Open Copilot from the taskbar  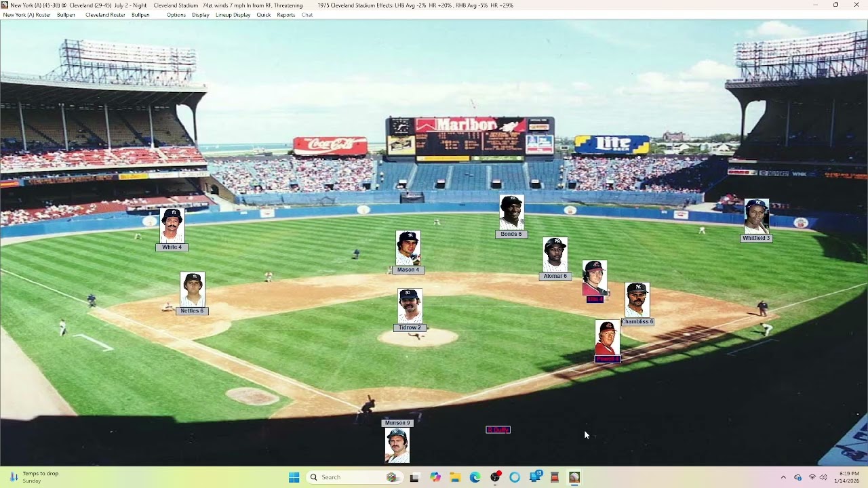click(x=435, y=477)
